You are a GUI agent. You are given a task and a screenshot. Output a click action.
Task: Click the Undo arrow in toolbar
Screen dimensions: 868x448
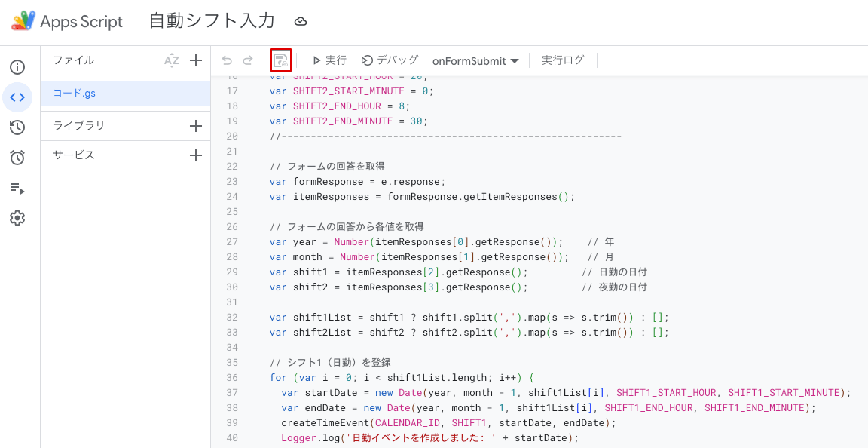point(227,60)
